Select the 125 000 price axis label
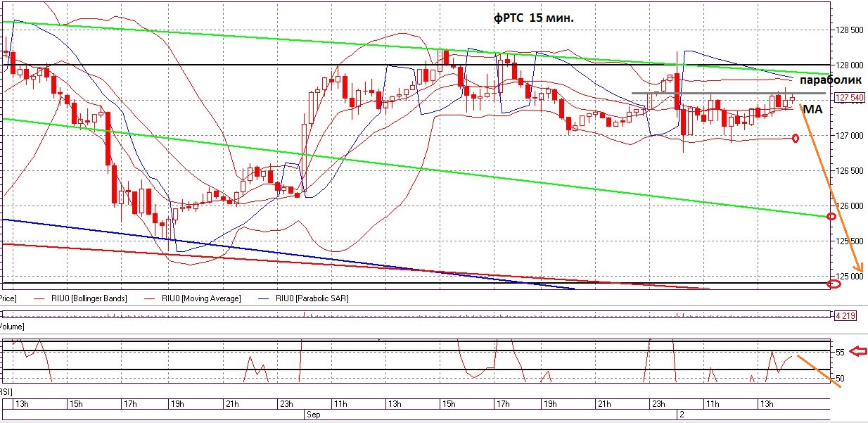 850,276
